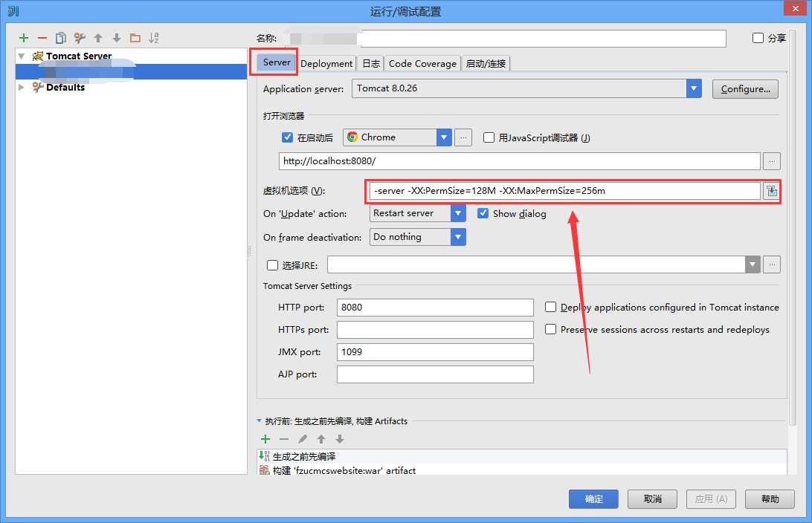Image resolution: width=812 pixels, height=523 pixels.
Task: Move before-launch task up arrow
Action: coord(321,439)
